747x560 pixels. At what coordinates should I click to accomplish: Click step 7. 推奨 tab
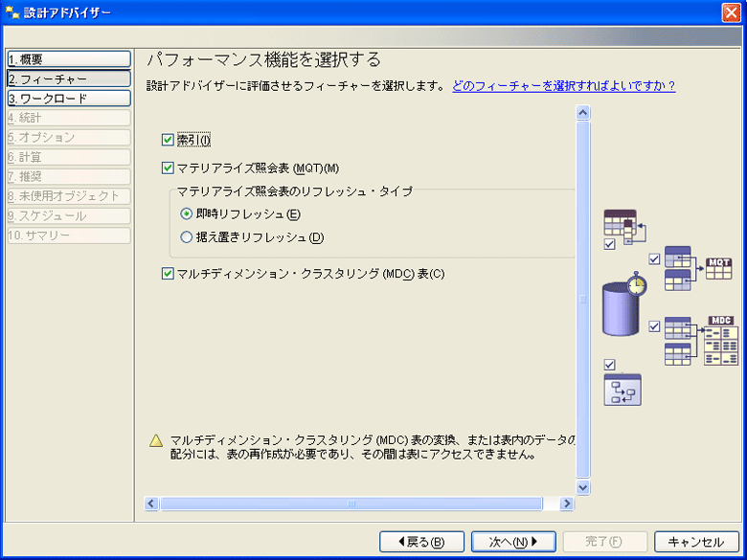(x=69, y=176)
